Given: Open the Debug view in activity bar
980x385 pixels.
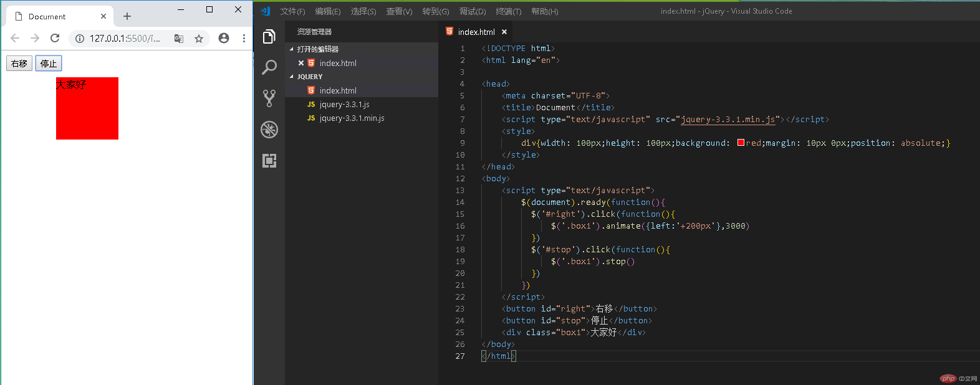Looking at the screenshot, I should pos(269,129).
